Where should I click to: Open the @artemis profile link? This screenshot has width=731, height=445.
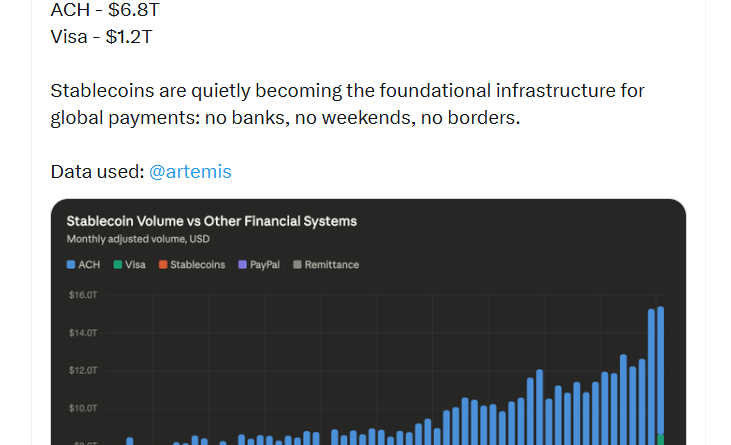(x=190, y=172)
